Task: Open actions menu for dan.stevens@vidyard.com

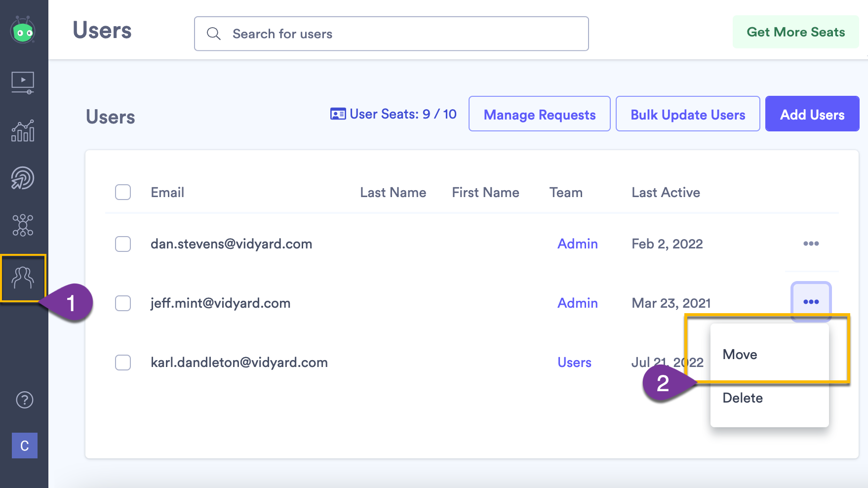Action: tap(811, 244)
